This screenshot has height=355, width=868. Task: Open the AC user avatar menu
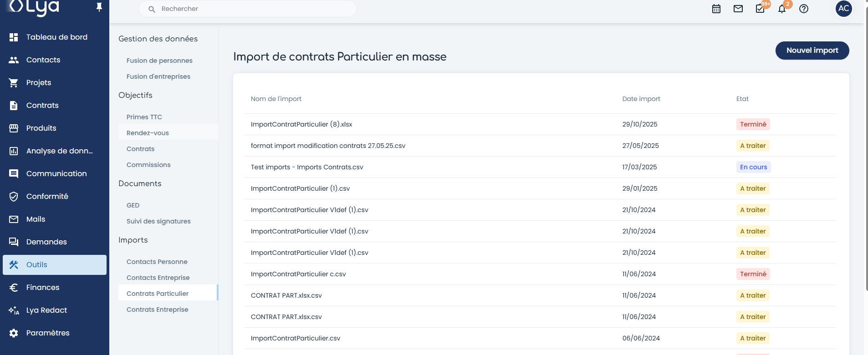coord(843,8)
